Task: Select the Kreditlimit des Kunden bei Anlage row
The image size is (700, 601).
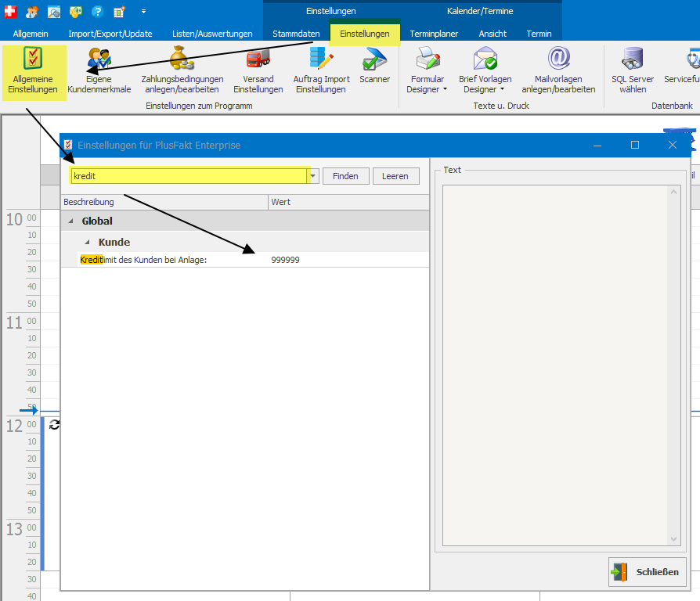Action: 244,260
